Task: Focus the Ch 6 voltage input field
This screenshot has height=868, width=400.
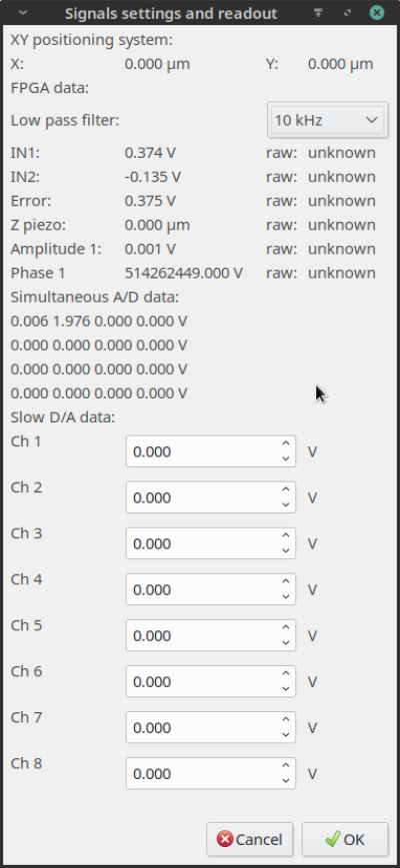Action: (x=202, y=681)
